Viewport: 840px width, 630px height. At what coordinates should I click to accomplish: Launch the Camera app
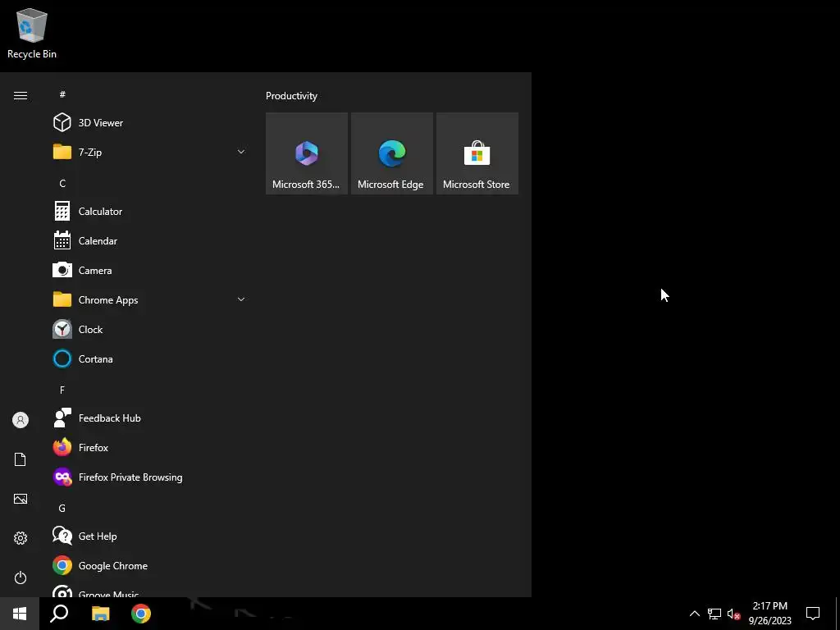click(150, 270)
